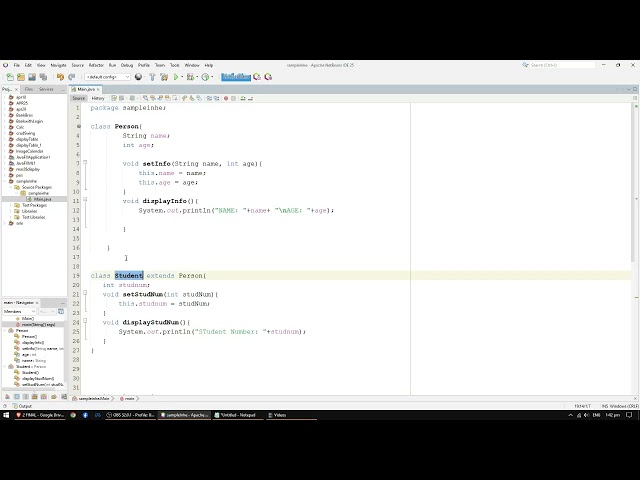640x480 pixels.
Task: Toggle the Show Non-Public Members navigator filter
Action: [x=35, y=397]
